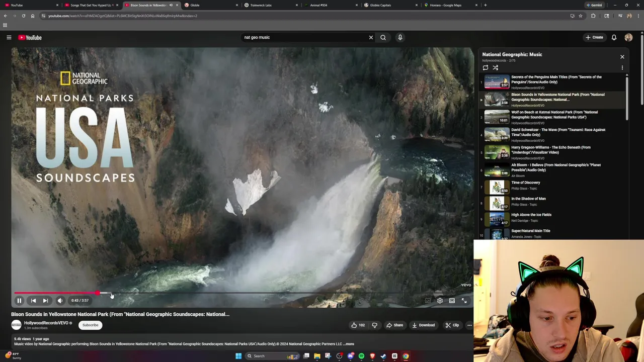Open browser extensions puzzle icon
This screenshot has height=362, width=644.
[x=593, y=16]
